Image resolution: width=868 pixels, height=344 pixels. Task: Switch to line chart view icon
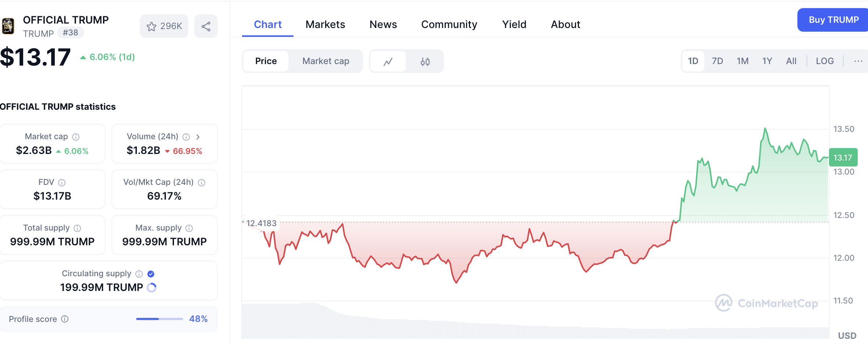388,62
